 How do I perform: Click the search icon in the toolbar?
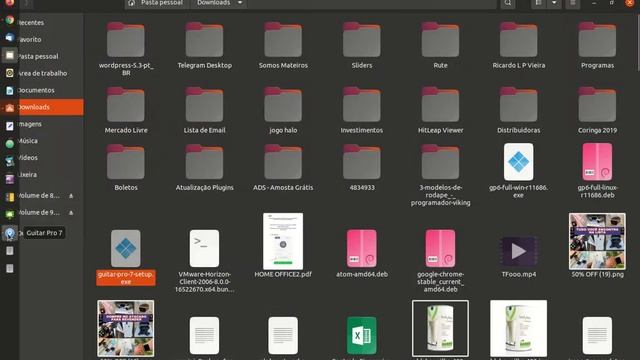(x=507, y=3)
